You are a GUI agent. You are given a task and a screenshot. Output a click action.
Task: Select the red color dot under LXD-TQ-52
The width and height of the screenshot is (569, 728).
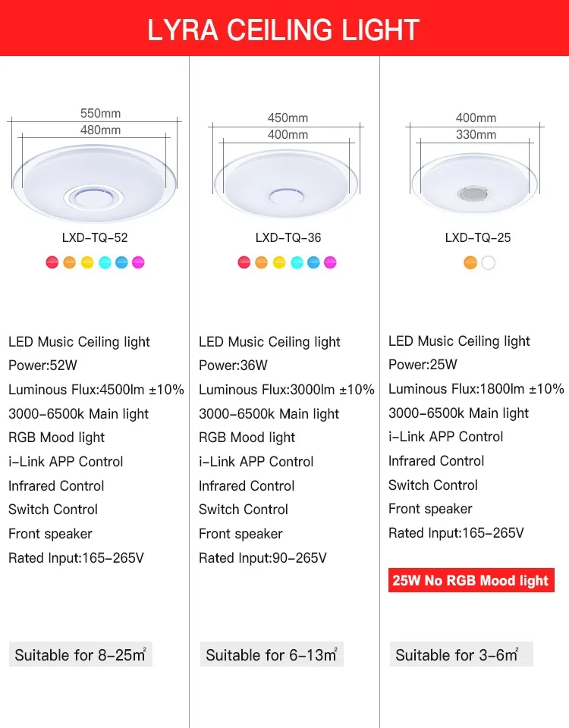coord(52,262)
